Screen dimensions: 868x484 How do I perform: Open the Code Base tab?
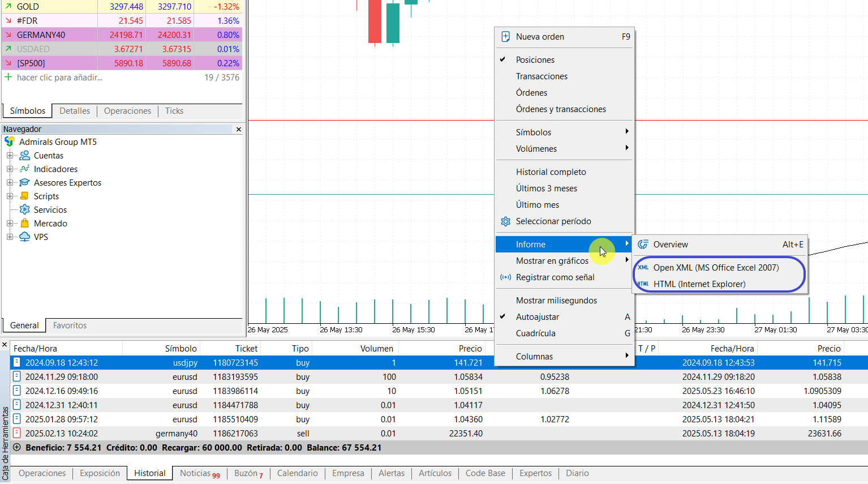click(485, 473)
